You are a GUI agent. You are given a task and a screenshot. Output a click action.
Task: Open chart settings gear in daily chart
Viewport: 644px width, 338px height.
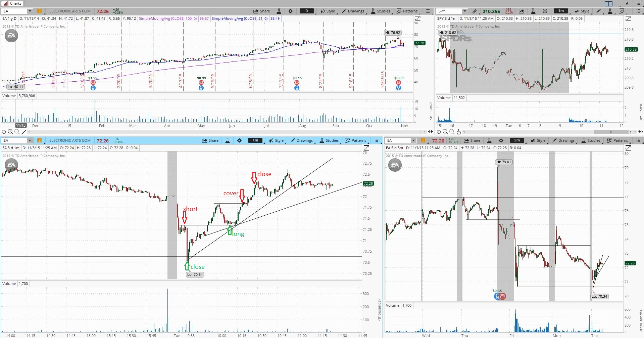(x=291, y=11)
